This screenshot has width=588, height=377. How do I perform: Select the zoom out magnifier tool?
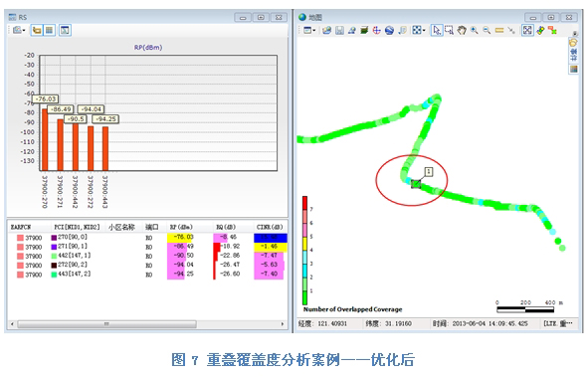[487, 31]
